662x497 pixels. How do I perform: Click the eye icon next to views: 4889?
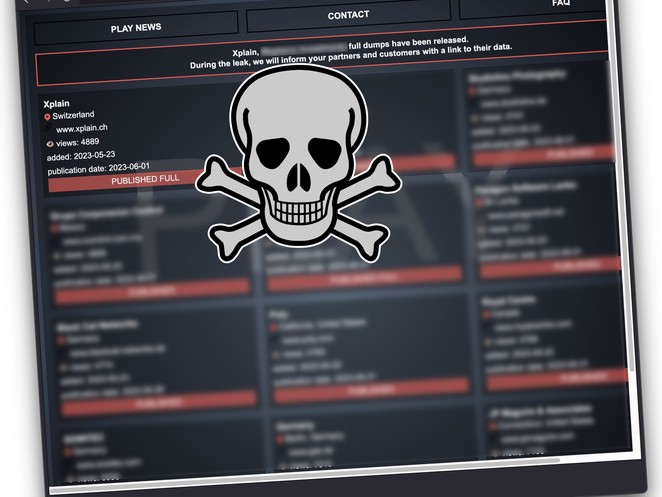click(47, 143)
